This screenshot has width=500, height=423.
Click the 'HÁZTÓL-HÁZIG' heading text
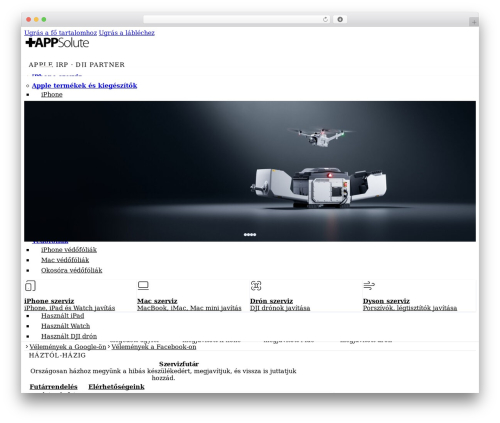click(57, 355)
